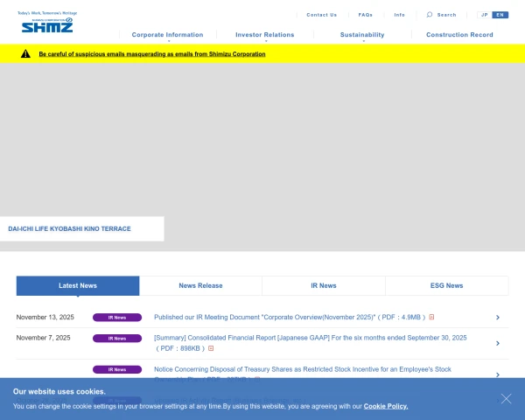Click IR News badge on November 13 row
Viewport: 525px width, 420px height.
coord(117,318)
